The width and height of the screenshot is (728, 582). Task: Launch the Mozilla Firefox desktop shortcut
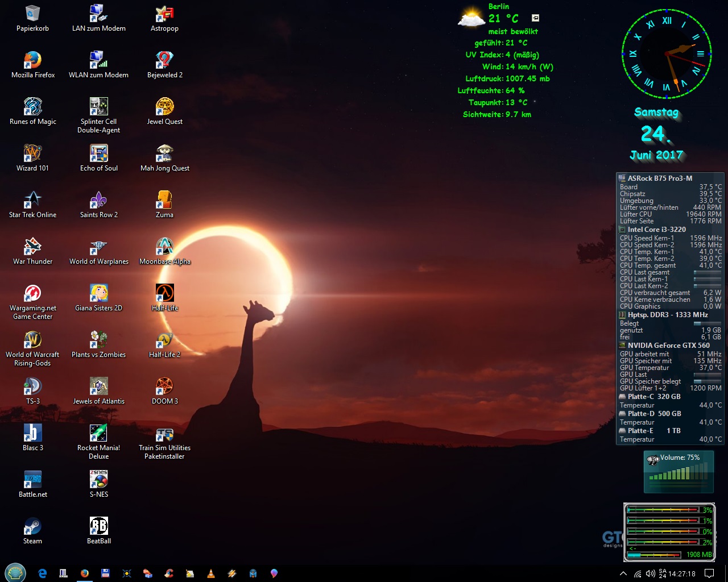33,65
